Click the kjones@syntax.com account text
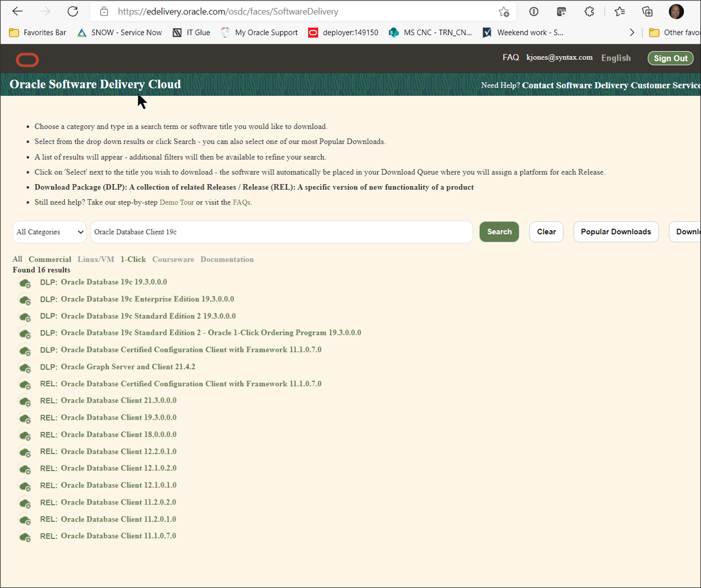The width and height of the screenshot is (701, 588). tap(559, 57)
